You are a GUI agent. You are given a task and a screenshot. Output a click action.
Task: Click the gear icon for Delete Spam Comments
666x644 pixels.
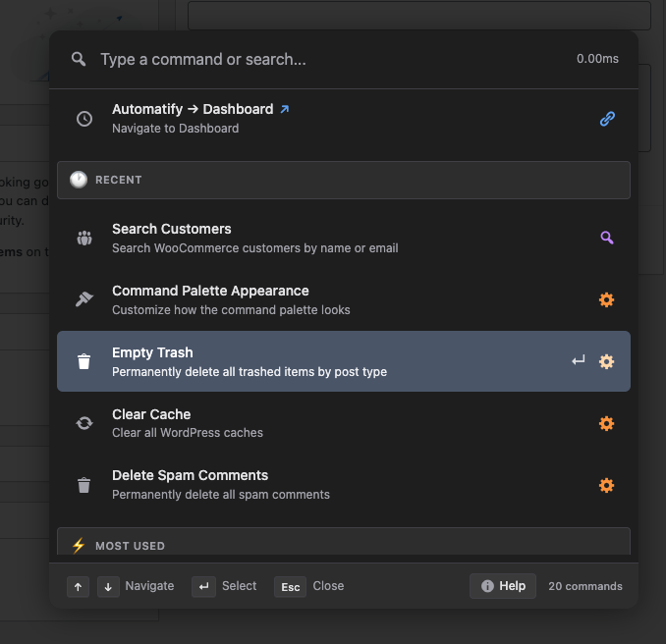607,485
